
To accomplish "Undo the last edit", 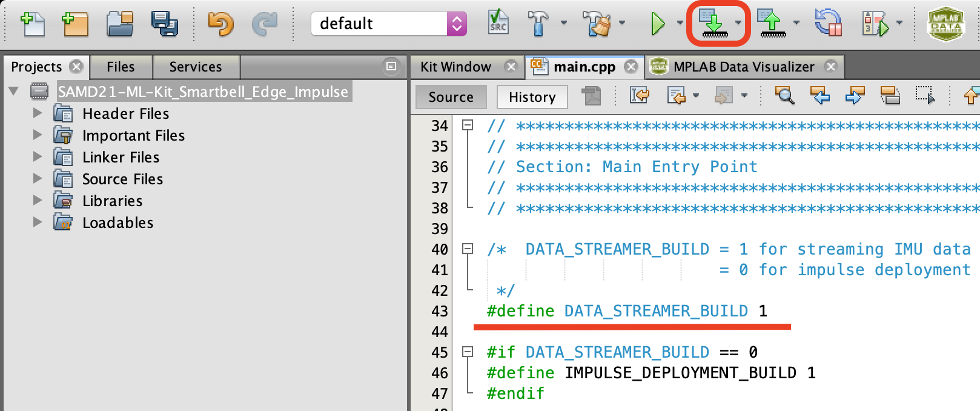I will click(x=220, y=24).
